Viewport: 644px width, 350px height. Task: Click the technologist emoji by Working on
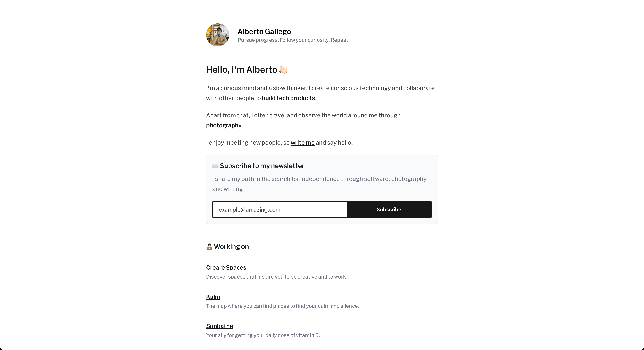(x=209, y=247)
